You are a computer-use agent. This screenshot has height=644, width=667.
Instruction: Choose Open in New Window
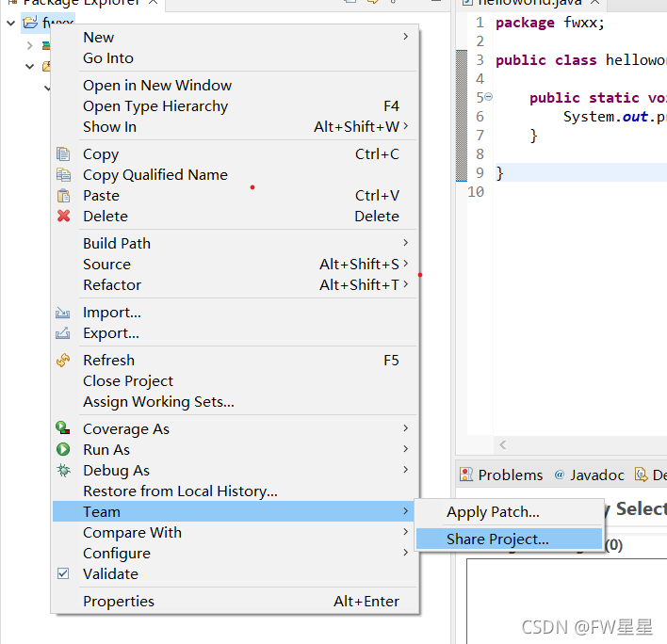point(235,86)
